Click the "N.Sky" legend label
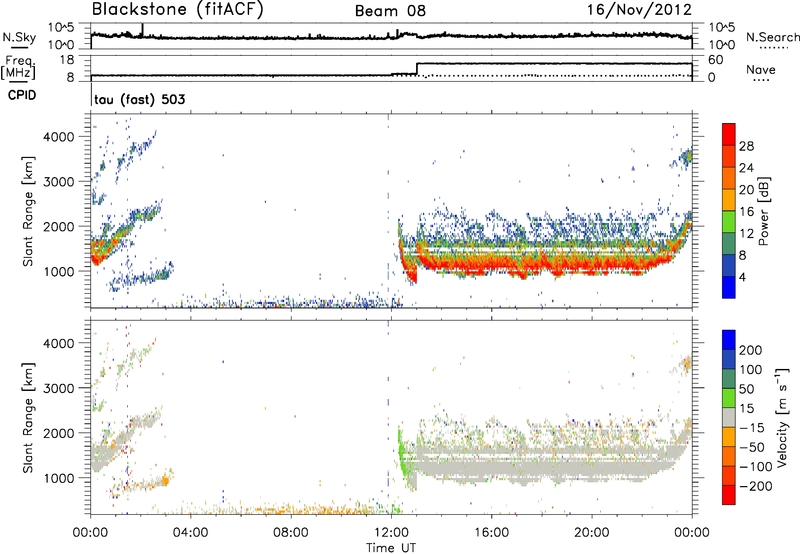The image size is (800, 554). click(19, 37)
